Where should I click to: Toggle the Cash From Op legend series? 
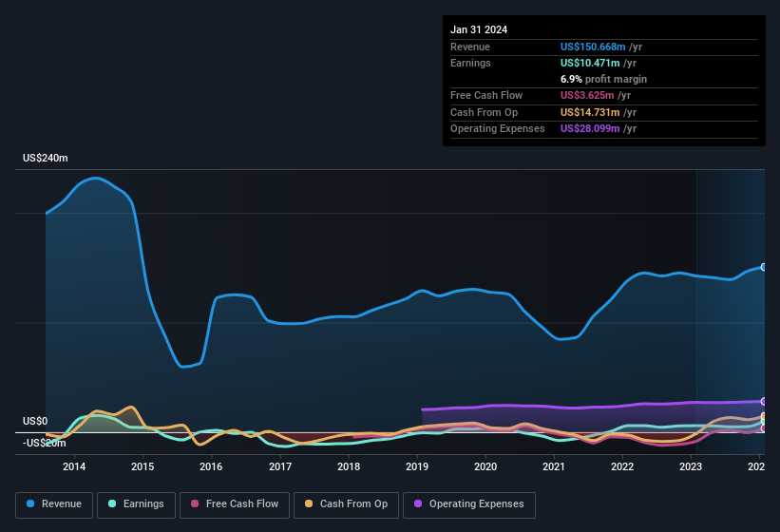coord(346,504)
